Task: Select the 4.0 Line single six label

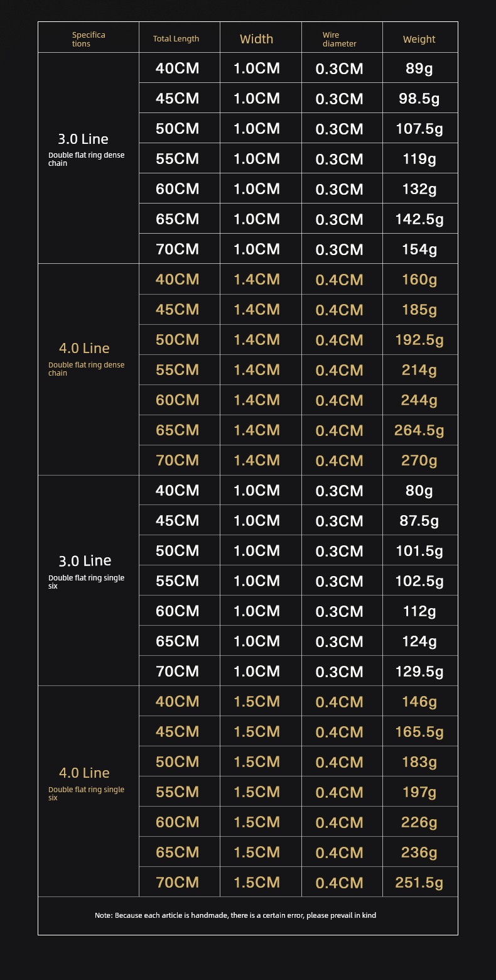Action: (x=87, y=783)
